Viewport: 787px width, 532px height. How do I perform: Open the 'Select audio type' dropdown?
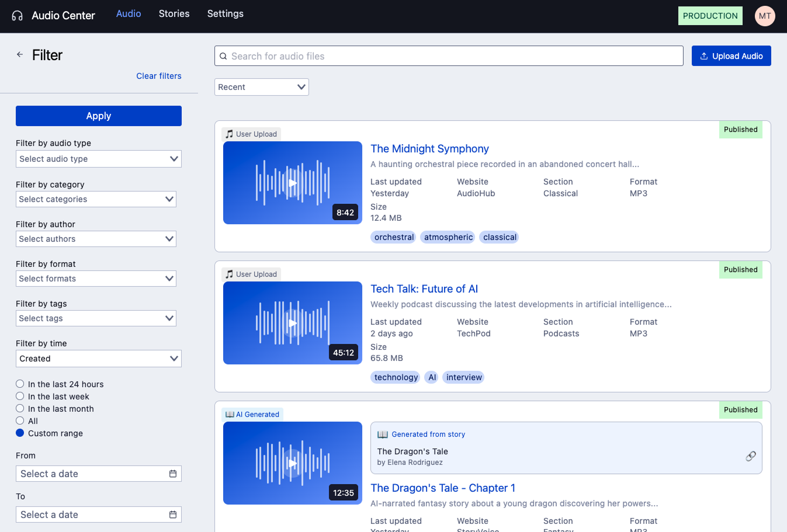click(x=99, y=159)
